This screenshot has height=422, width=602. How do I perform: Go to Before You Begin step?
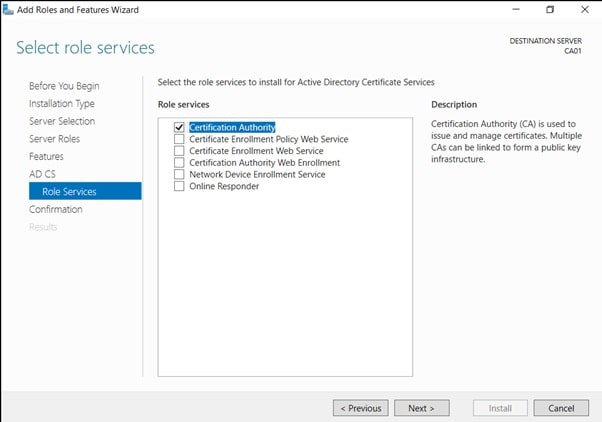pos(64,86)
